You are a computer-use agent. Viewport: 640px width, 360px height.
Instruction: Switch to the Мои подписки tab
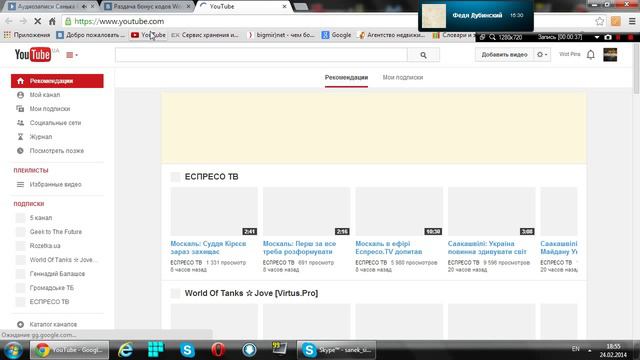click(402, 78)
